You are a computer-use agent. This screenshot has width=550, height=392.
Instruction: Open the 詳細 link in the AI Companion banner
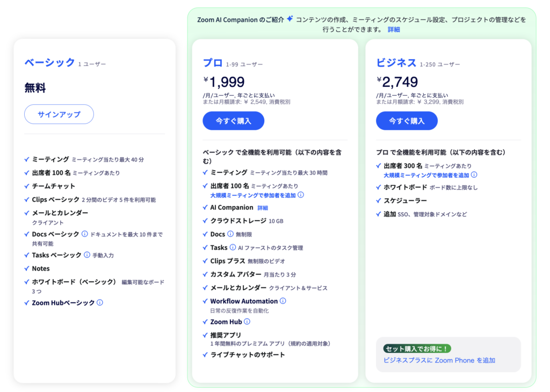click(x=394, y=30)
